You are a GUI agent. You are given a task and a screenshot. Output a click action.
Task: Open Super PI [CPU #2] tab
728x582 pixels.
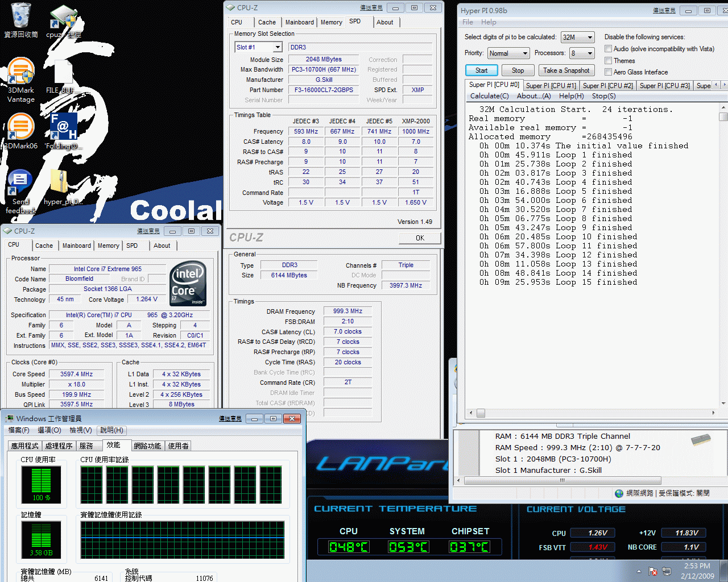[607, 85]
